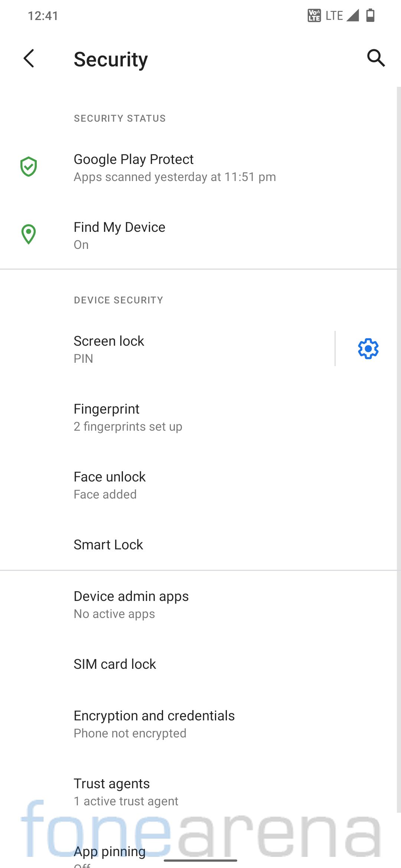
Task: Click the vertical scrollbar on right edge
Action: click(398, 445)
